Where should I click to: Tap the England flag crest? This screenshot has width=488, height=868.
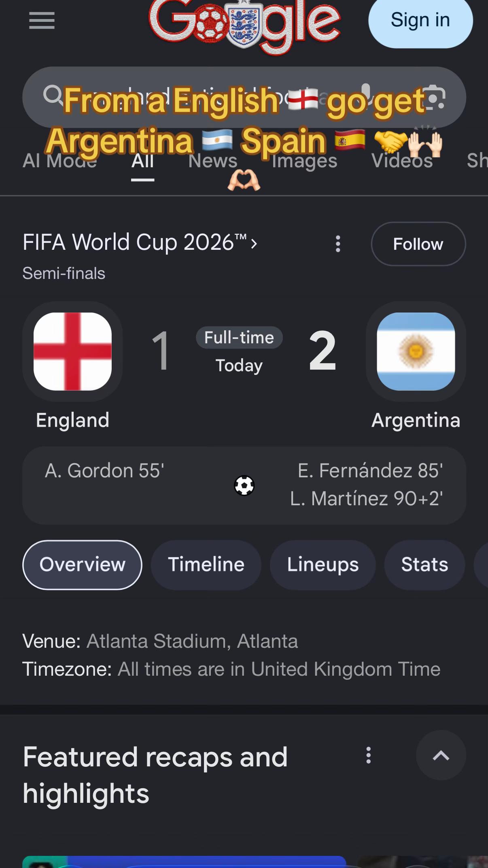coord(72,351)
